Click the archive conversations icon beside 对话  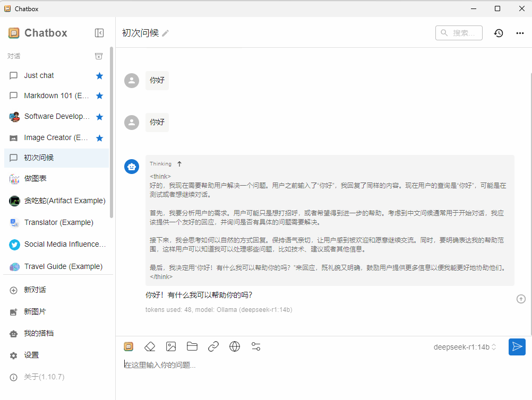99,56
